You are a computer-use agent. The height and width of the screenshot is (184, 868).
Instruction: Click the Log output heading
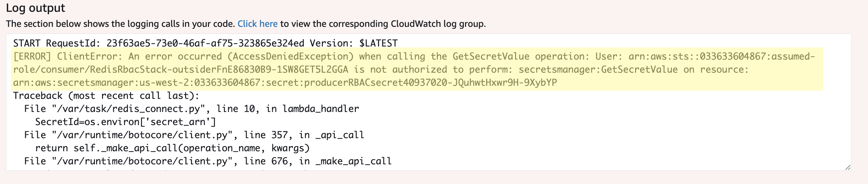35,8
